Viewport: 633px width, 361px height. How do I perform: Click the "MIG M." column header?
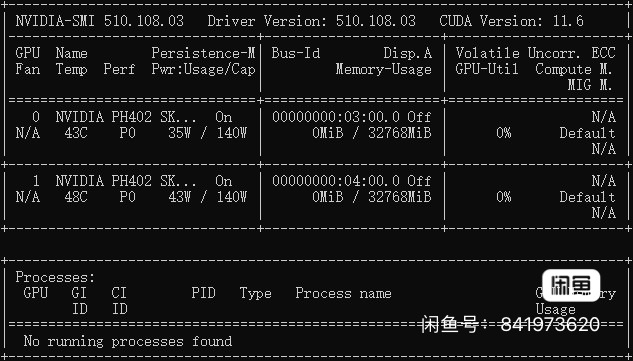(x=590, y=85)
